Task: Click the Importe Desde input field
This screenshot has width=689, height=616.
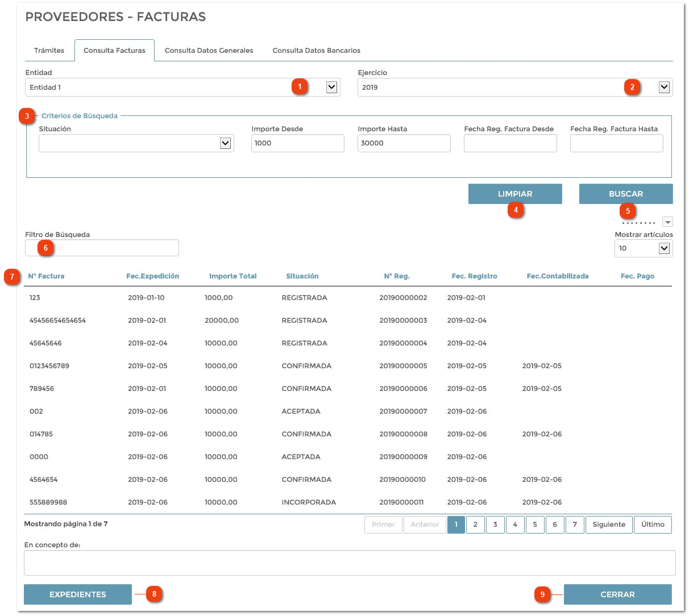Action: (x=297, y=143)
